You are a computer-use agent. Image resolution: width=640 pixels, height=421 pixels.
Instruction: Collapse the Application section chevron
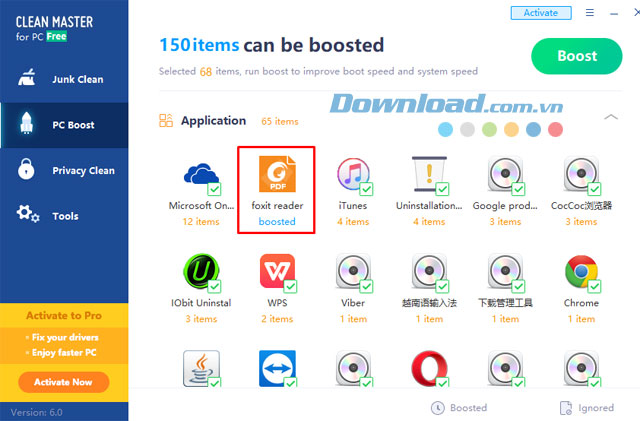click(x=611, y=117)
